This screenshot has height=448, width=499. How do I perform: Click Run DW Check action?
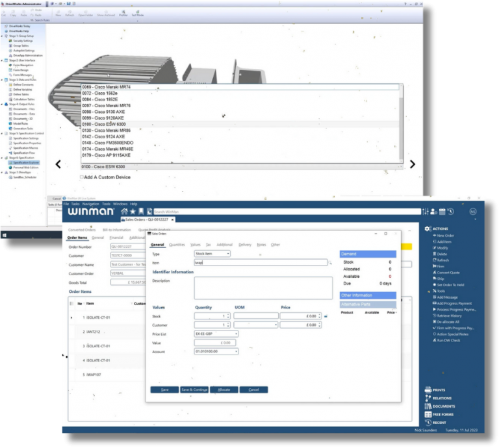tap(446, 340)
